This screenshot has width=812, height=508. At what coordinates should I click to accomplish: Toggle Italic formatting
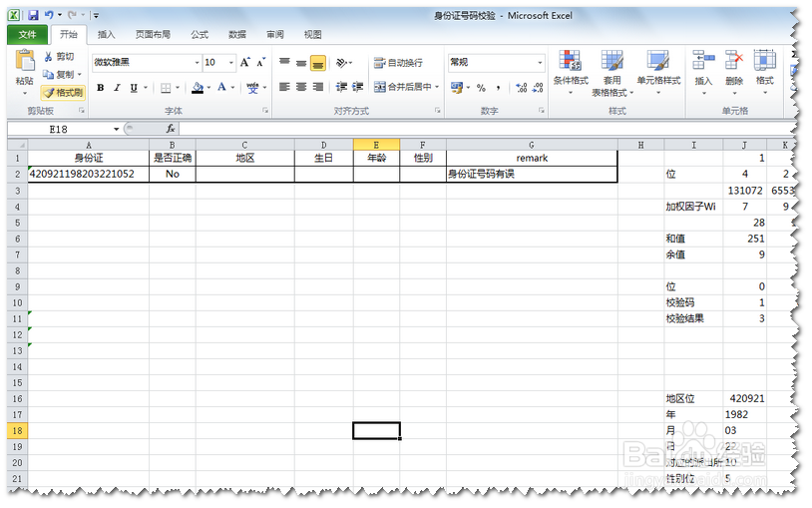[117, 88]
